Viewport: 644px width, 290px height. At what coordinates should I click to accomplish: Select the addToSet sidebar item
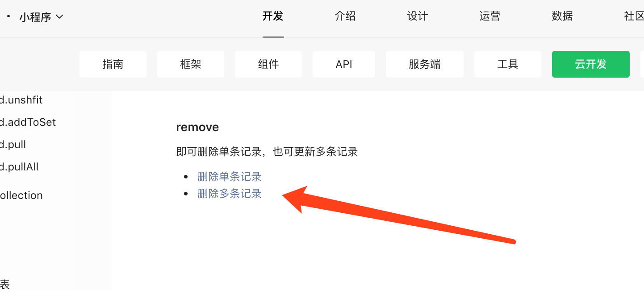click(x=28, y=122)
